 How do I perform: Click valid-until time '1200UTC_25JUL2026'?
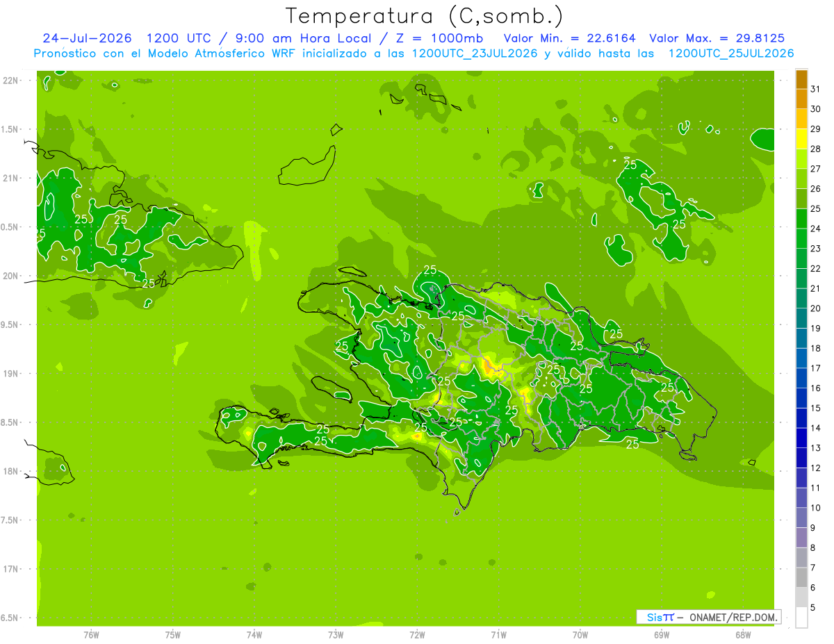(730, 53)
